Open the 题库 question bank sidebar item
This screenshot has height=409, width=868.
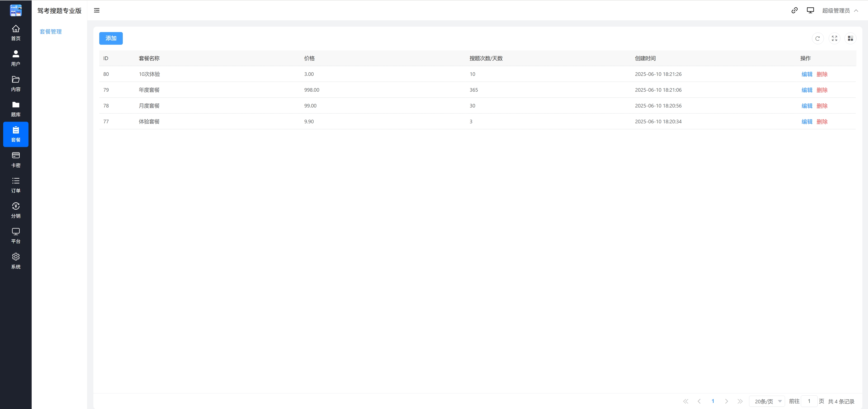coord(16,109)
